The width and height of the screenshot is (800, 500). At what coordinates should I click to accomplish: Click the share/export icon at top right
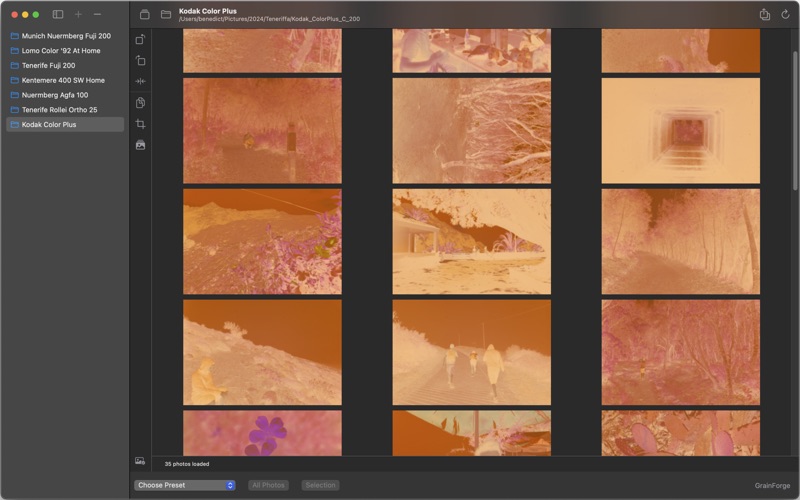764,14
